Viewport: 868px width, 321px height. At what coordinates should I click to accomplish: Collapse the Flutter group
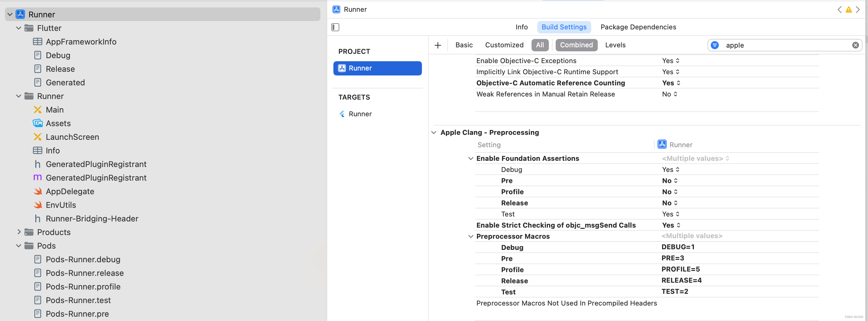tap(19, 28)
